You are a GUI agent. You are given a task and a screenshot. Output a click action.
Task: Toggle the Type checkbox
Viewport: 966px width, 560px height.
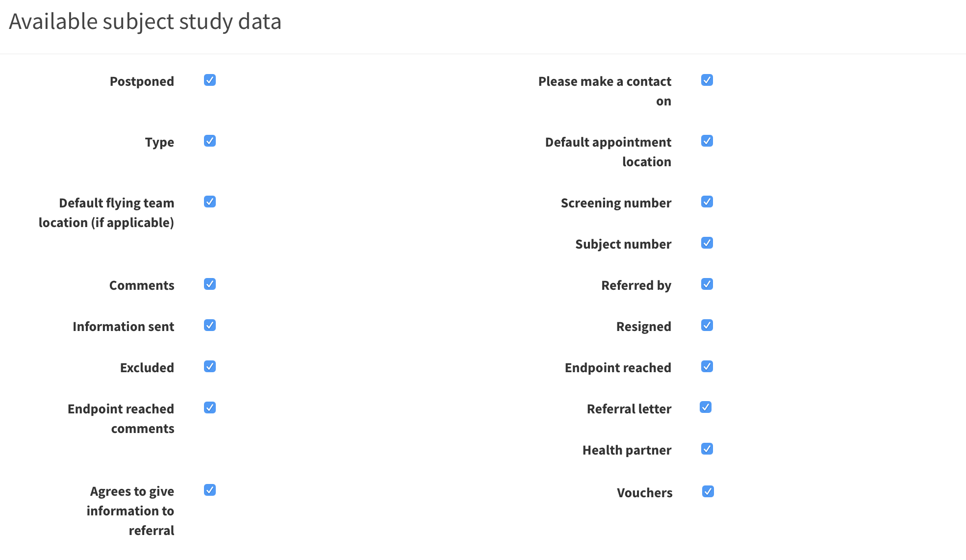(x=210, y=141)
